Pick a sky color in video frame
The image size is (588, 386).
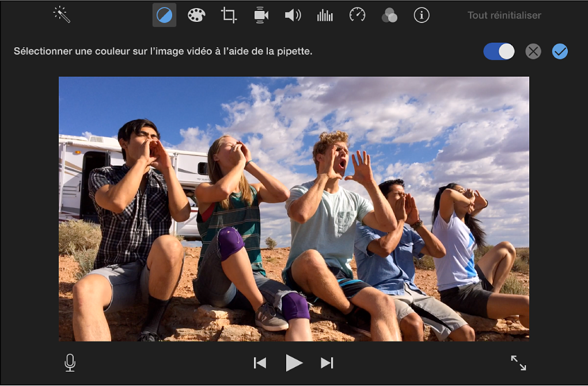coord(144,101)
